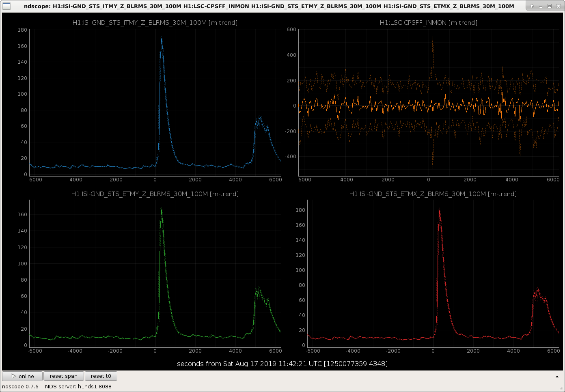
Task: Click the red trace's tallest peak in the ETMX plot
Action: click(x=439, y=210)
